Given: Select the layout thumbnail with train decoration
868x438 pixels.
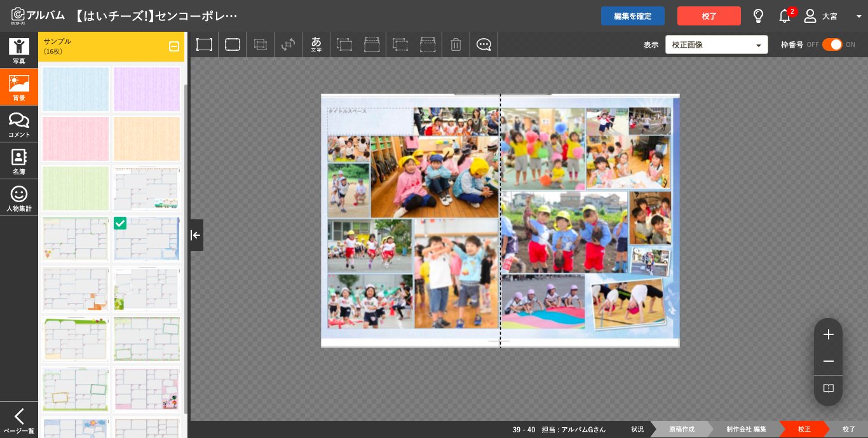Looking at the screenshot, I should point(147,188).
